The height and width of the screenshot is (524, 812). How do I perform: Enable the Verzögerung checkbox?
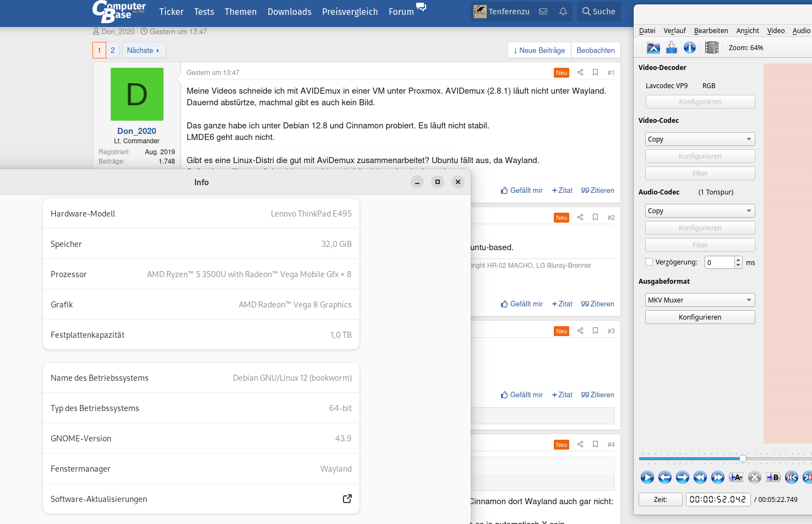click(x=649, y=262)
